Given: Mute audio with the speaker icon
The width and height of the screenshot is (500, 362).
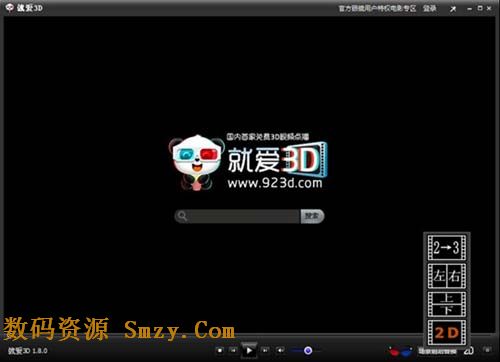Looking at the screenshot, I should tap(280, 350).
